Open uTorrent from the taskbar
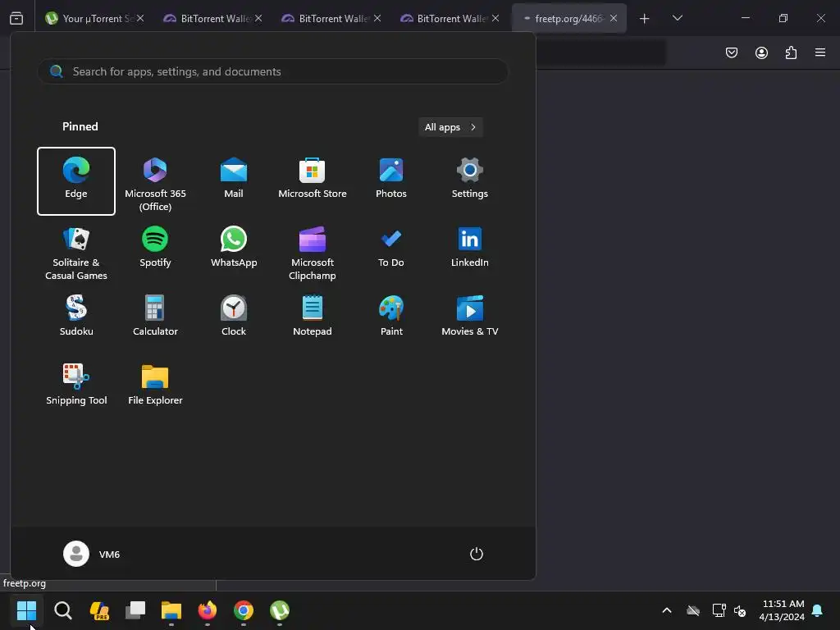Screen dimensions: 840x630 pyautogui.click(x=280, y=610)
